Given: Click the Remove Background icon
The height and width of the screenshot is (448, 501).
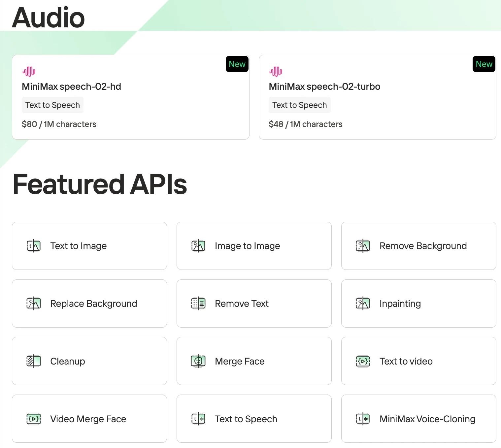Looking at the screenshot, I should [x=363, y=246].
